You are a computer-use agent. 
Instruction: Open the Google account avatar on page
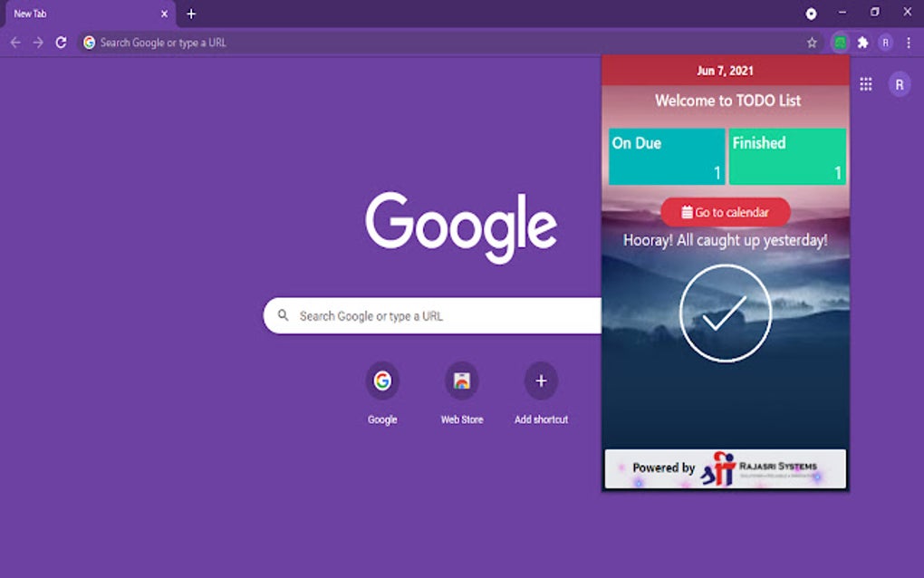point(900,84)
